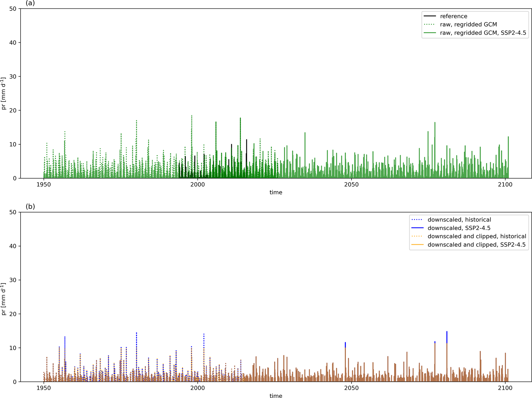Click the 2000 tick label in panel (b)
The image size is (532, 398).
(x=197, y=388)
